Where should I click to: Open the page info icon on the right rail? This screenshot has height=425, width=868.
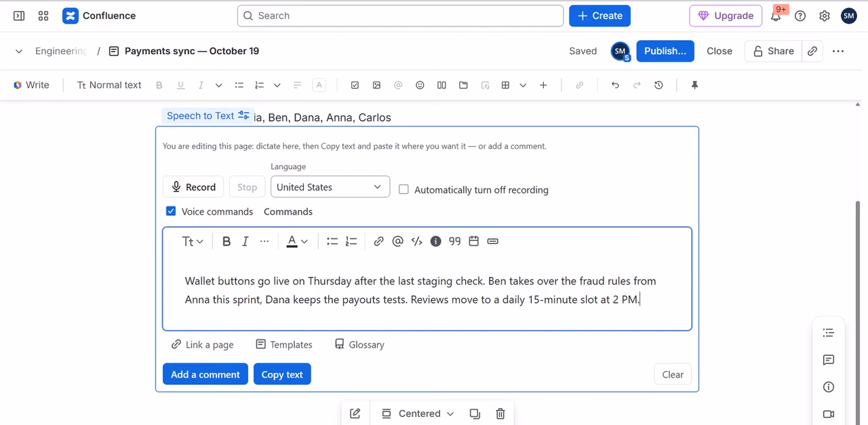828,387
